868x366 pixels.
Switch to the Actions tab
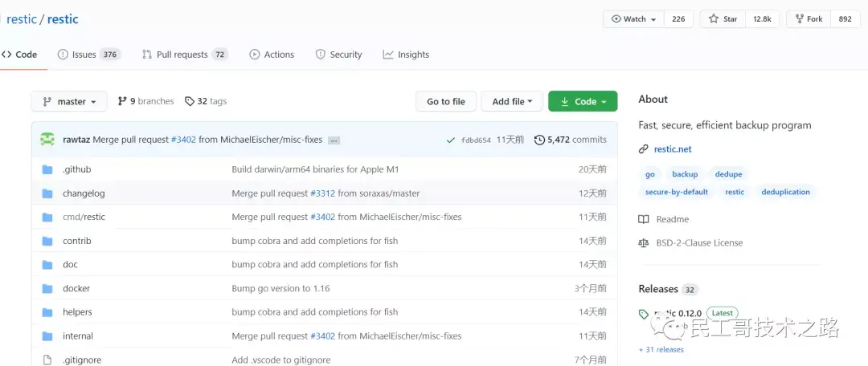272,55
